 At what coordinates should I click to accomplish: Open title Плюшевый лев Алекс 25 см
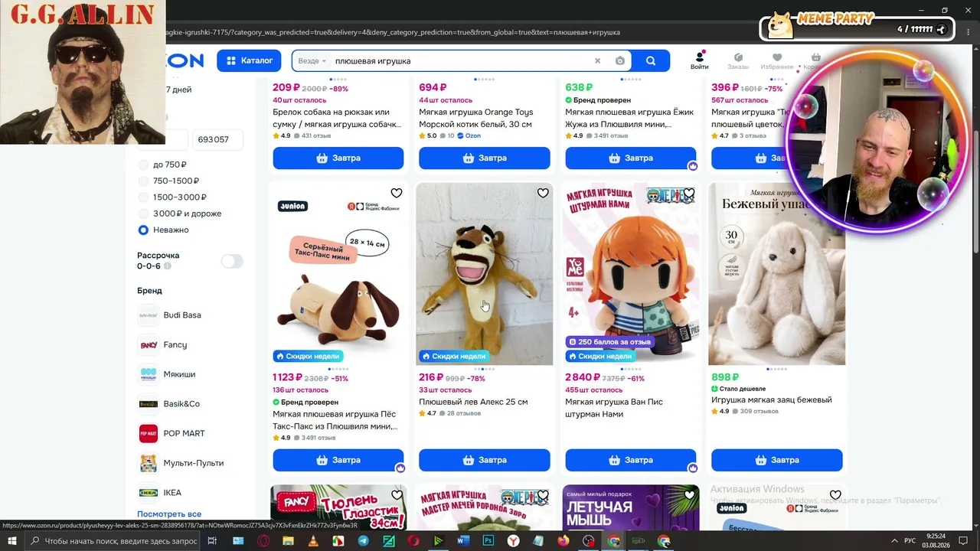pos(473,402)
